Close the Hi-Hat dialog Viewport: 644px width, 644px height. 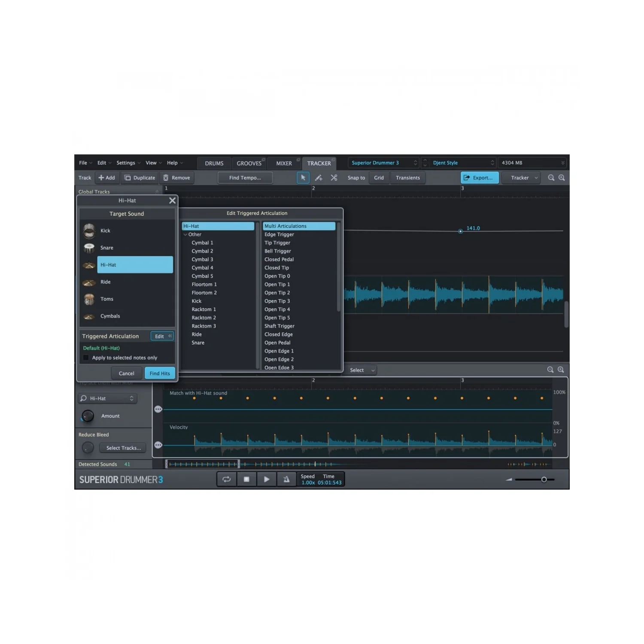pos(172,200)
